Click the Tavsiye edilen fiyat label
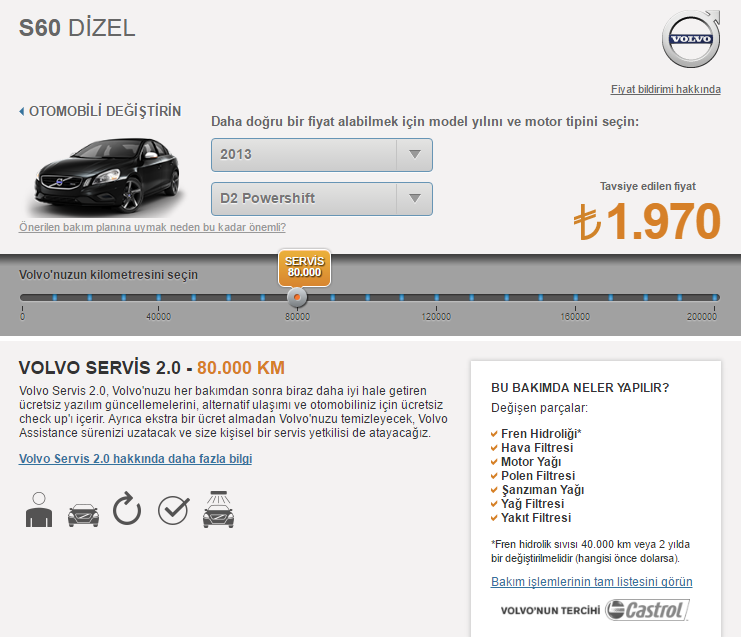Screen dimensions: 742x637 tap(648, 186)
